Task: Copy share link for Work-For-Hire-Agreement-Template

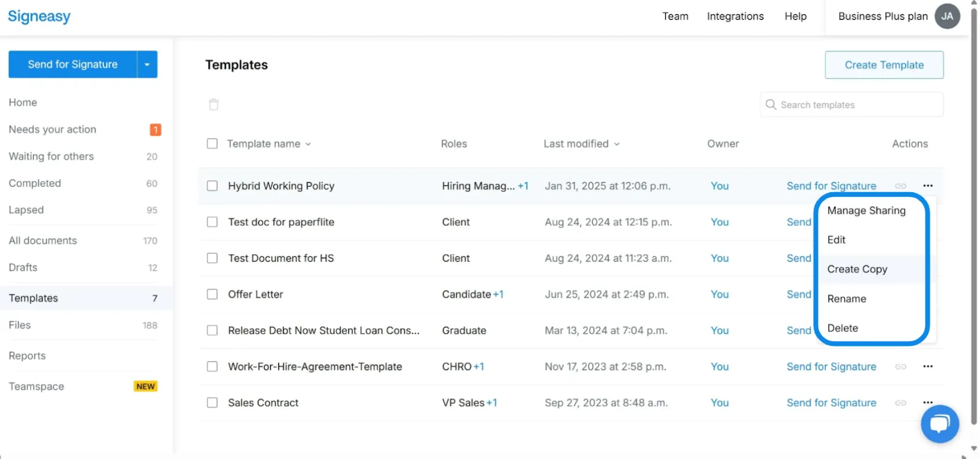Action: click(900, 367)
